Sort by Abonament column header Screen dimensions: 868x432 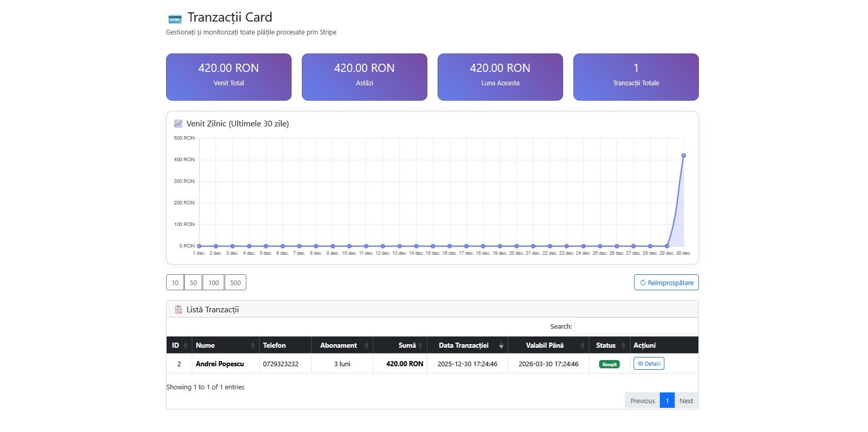coord(341,346)
